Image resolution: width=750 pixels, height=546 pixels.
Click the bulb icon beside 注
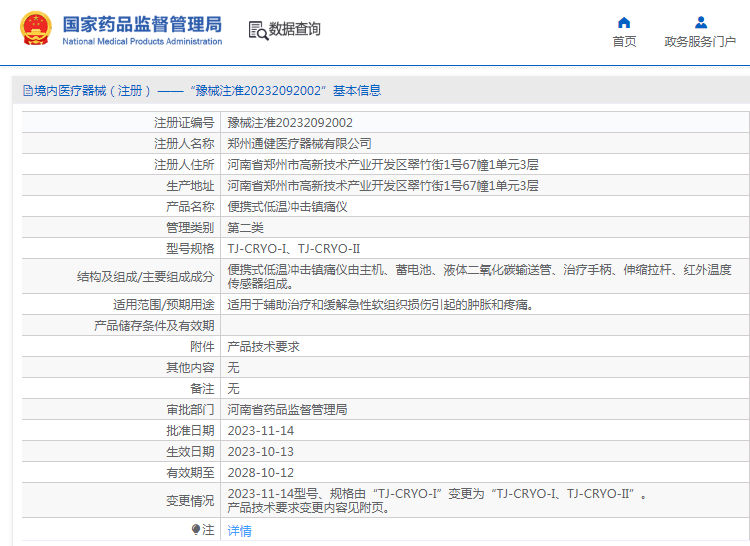(196, 529)
